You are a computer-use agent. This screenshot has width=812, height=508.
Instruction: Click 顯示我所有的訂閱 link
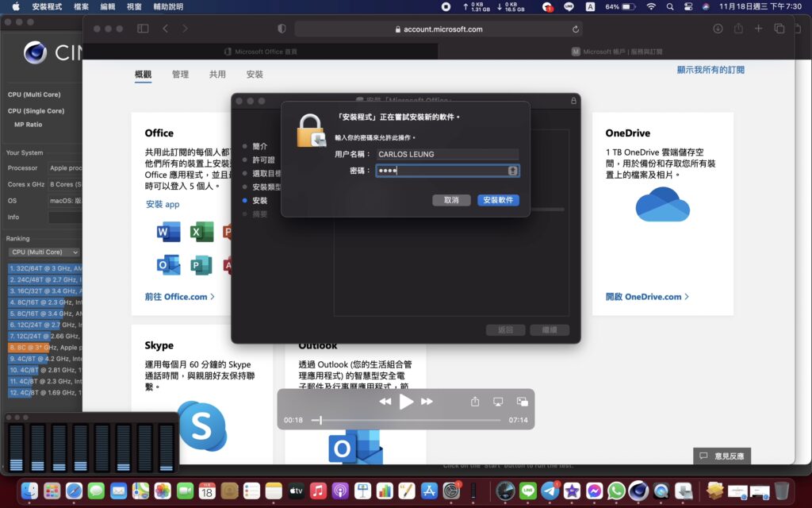710,70
